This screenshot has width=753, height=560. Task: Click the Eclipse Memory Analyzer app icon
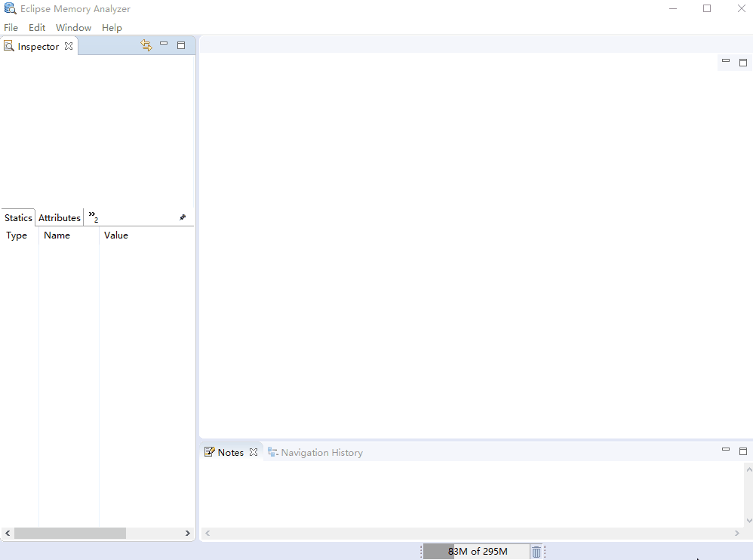coord(10,8)
